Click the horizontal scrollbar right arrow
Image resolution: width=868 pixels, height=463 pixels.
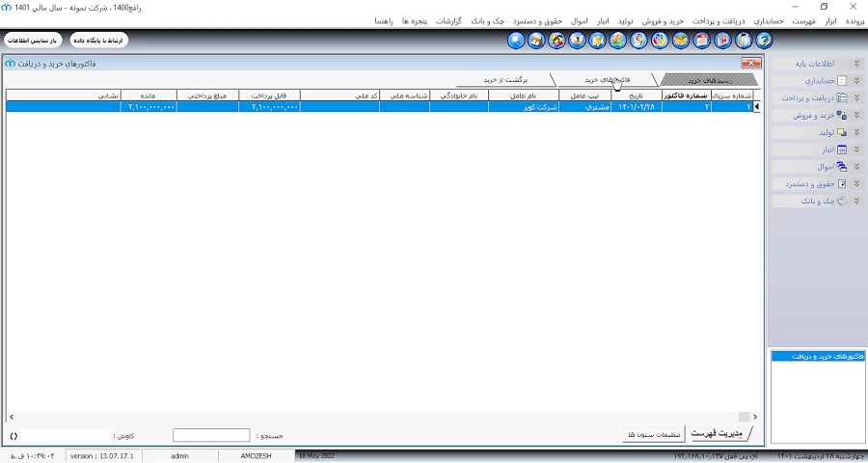(x=755, y=417)
